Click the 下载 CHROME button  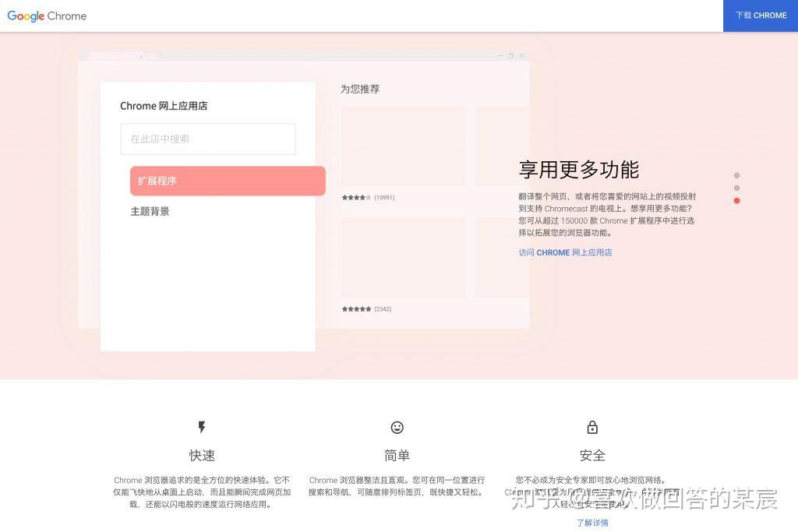pos(761,16)
